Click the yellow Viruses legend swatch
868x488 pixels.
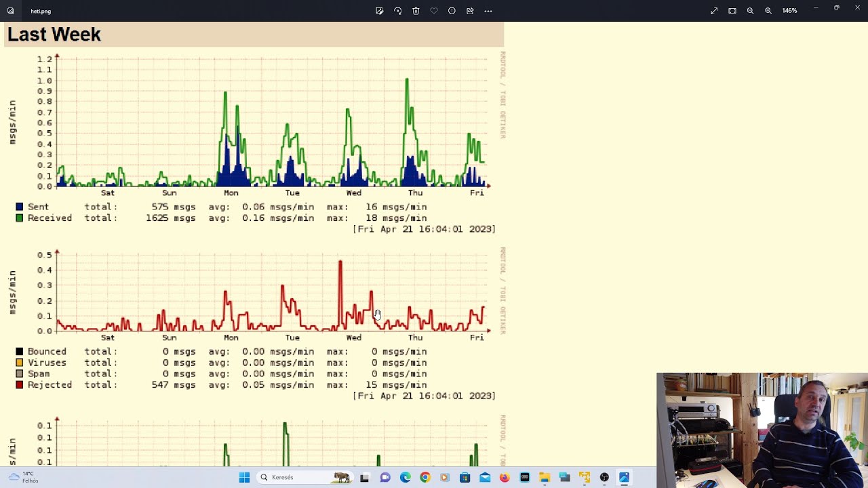(20, 363)
